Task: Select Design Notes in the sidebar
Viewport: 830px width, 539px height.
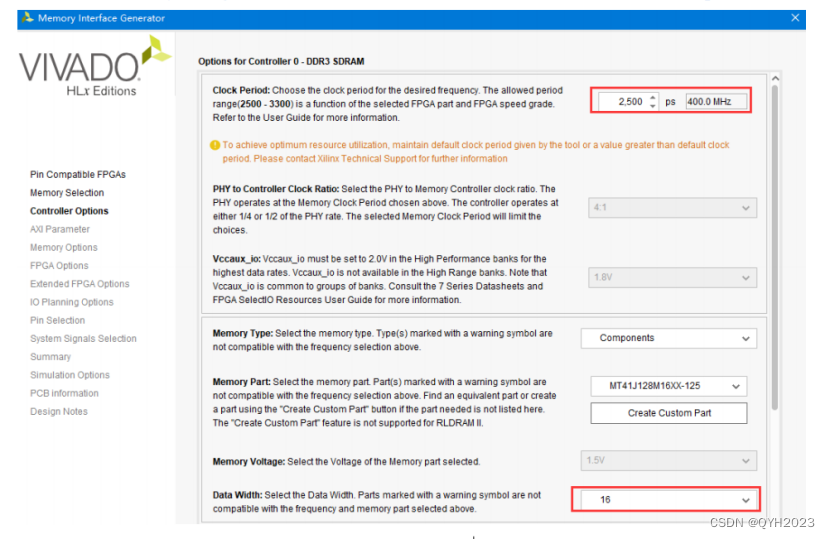Action: 59,411
